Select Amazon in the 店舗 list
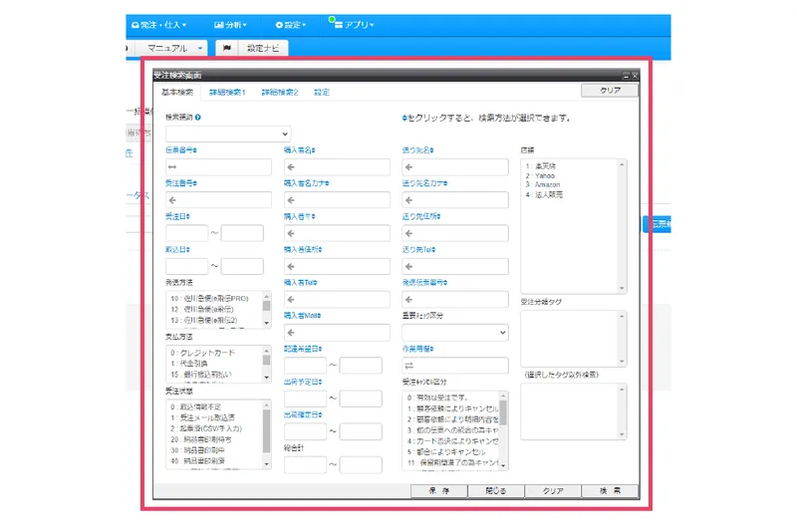The image size is (797, 532). (x=543, y=184)
